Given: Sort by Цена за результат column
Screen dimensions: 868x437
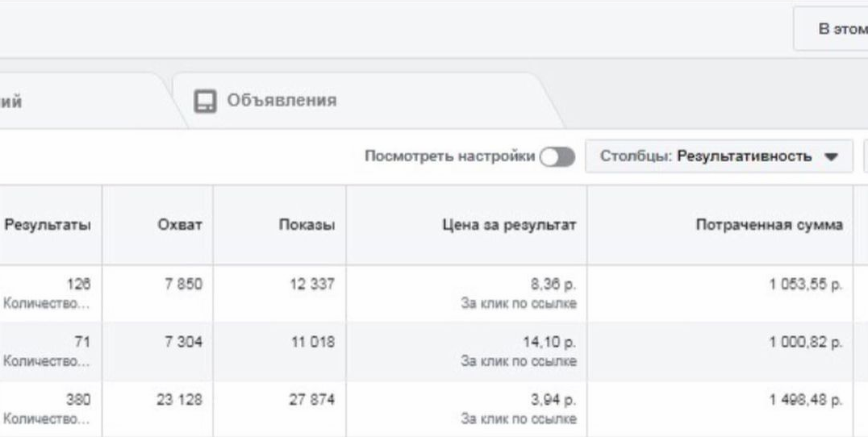Looking at the screenshot, I should (509, 225).
